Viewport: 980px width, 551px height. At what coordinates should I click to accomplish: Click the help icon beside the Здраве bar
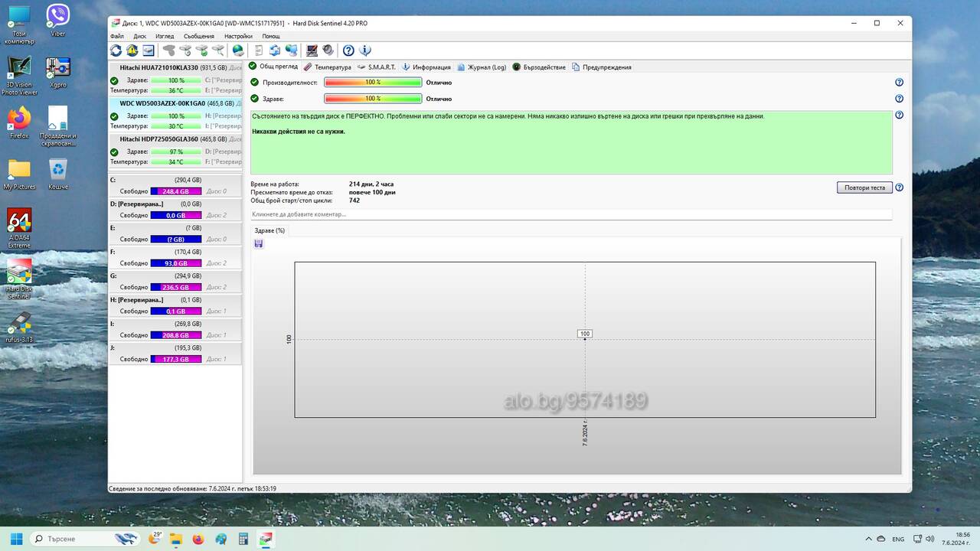tap(900, 99)
